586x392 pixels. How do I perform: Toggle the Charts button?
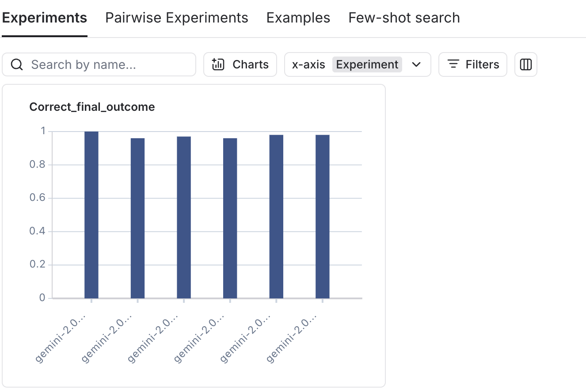click(x=240, y=64)
